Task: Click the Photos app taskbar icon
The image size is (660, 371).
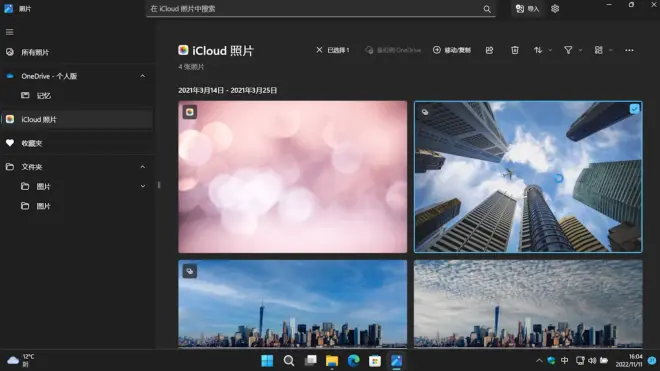Action: point(397,361)
